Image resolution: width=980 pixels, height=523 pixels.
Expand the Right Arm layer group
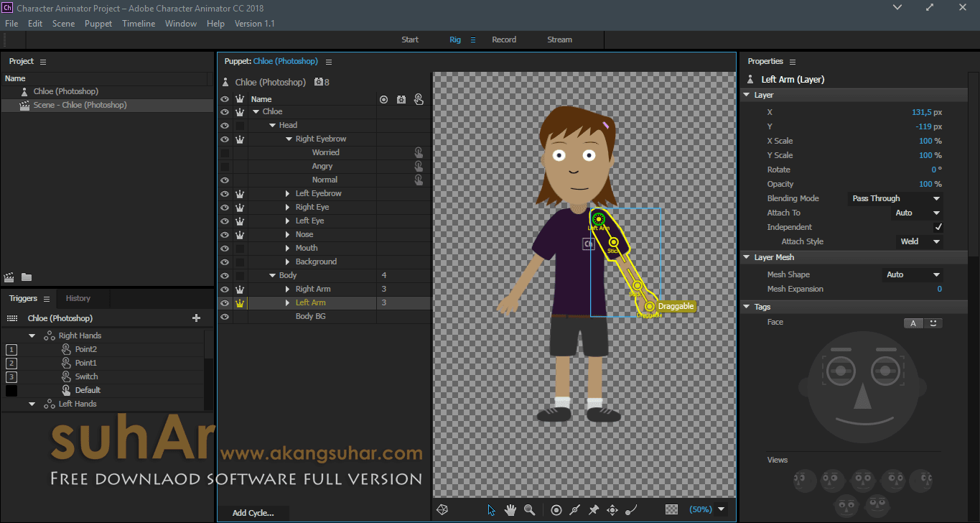click(288, 289)
